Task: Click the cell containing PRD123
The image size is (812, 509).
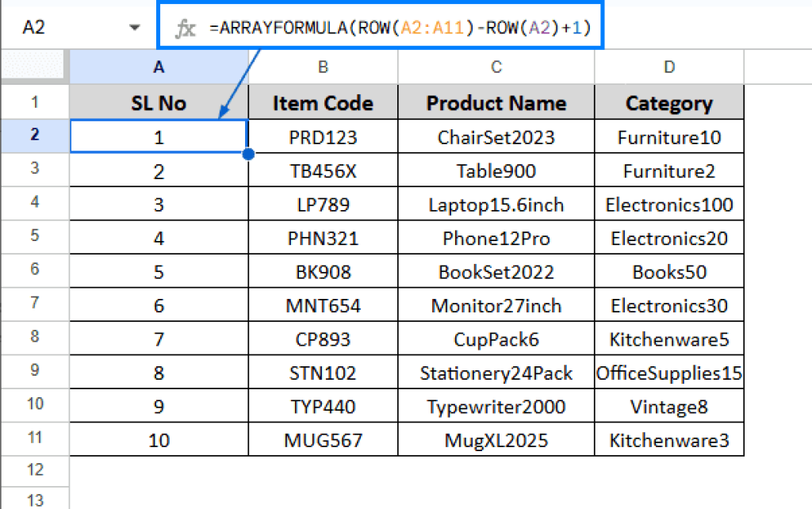Action: [322, 136]
